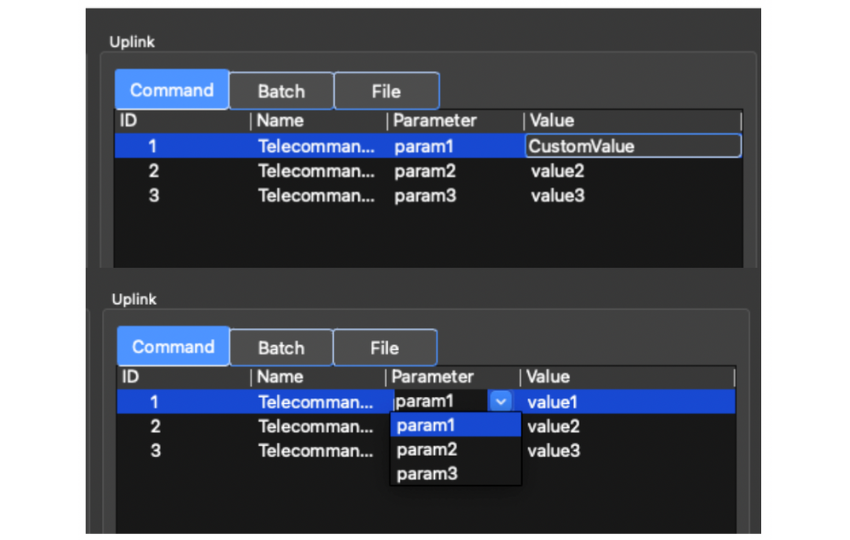Click the value1 cell in the selected row
The height and width of the screenshot is (540, 850).
click(552, 402)
